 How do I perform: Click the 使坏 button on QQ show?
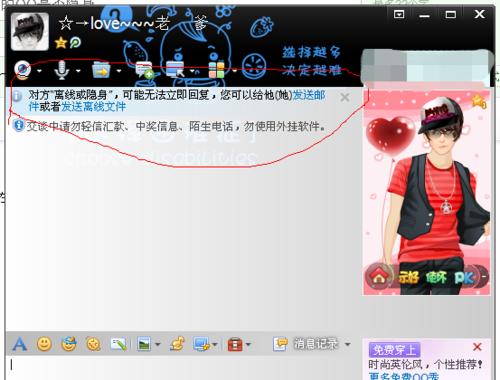tap(436, 277)
